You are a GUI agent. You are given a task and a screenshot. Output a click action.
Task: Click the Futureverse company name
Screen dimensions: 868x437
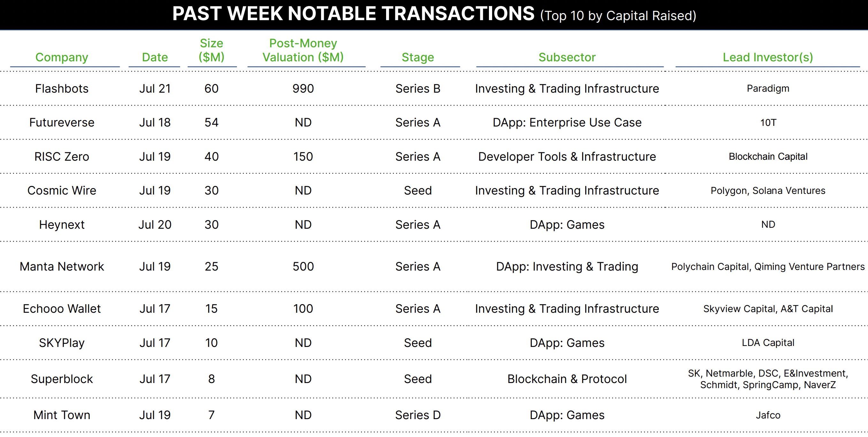tap(62, 122)
